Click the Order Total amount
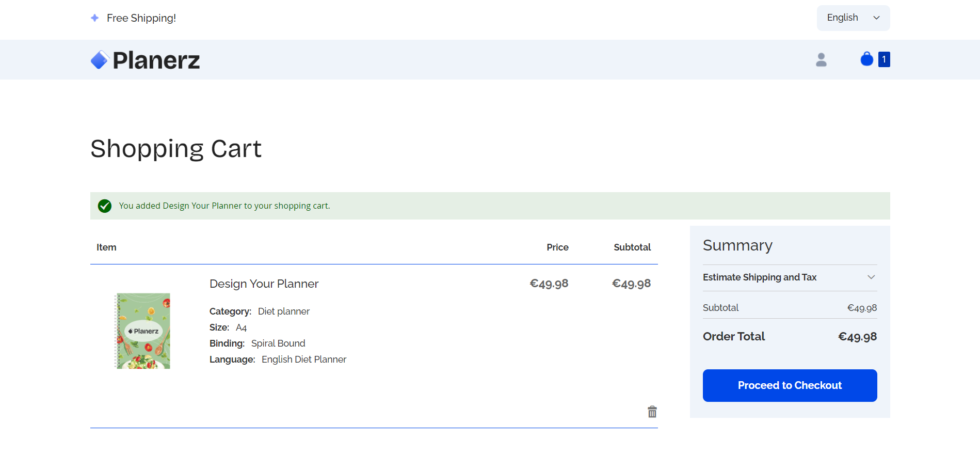 click(857, 337)
